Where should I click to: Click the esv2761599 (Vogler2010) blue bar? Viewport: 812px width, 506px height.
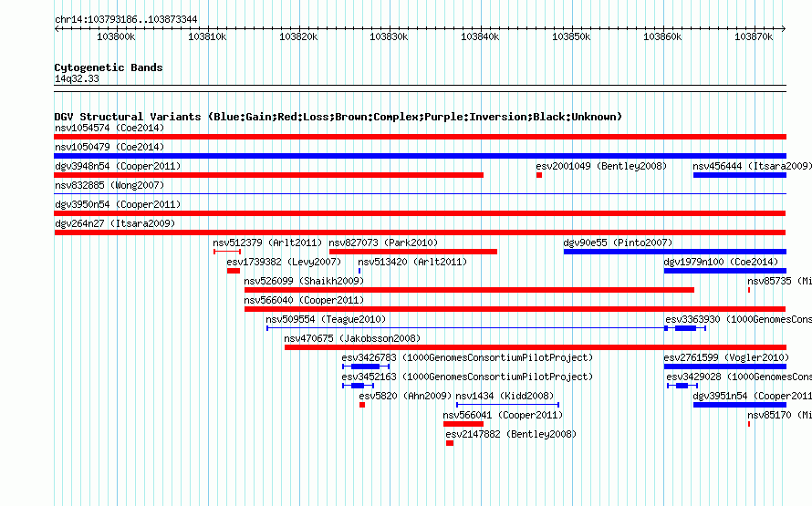tap(725, 367)
